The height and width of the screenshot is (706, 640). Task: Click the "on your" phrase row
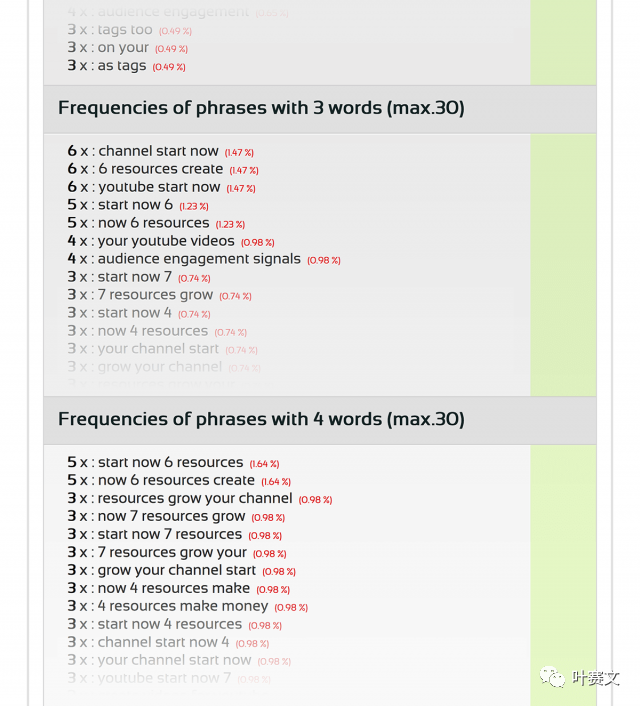click(x=123, y=48)
